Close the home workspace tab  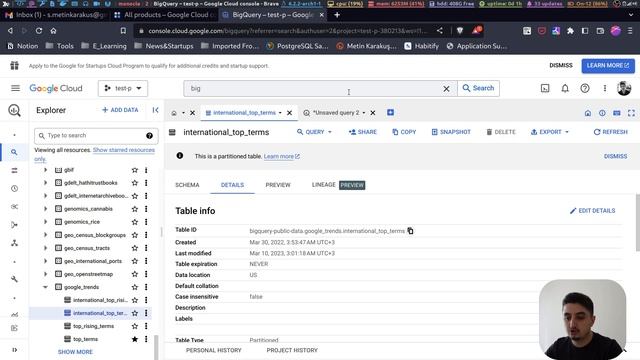click(192, 113)
